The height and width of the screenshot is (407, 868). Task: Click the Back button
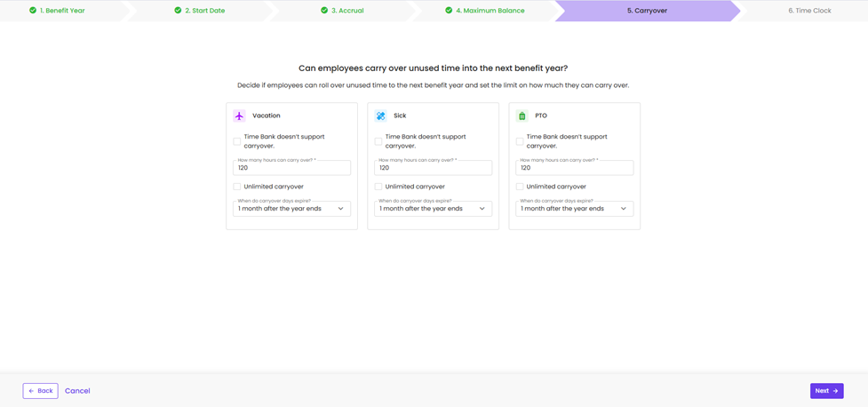tap(40, 391)
